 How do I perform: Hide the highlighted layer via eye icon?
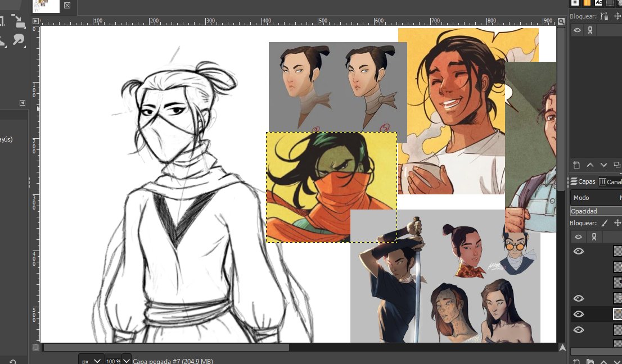coord(578,314)
